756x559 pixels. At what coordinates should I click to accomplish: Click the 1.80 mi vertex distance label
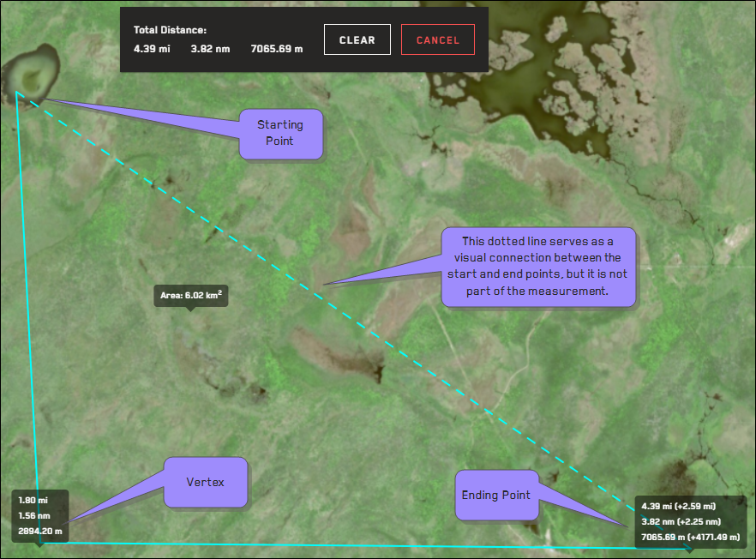33,500
